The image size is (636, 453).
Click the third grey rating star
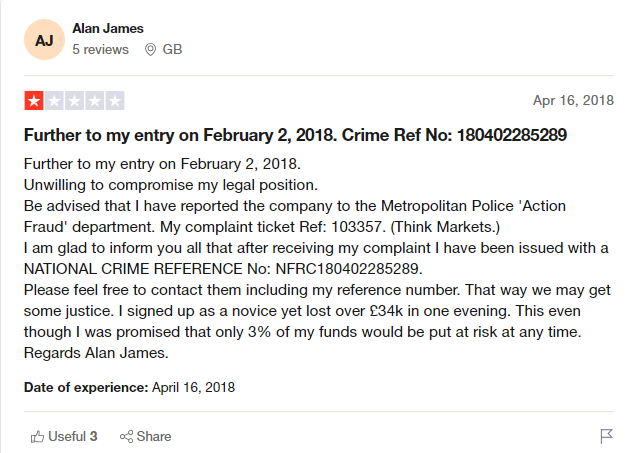(74, 100)
